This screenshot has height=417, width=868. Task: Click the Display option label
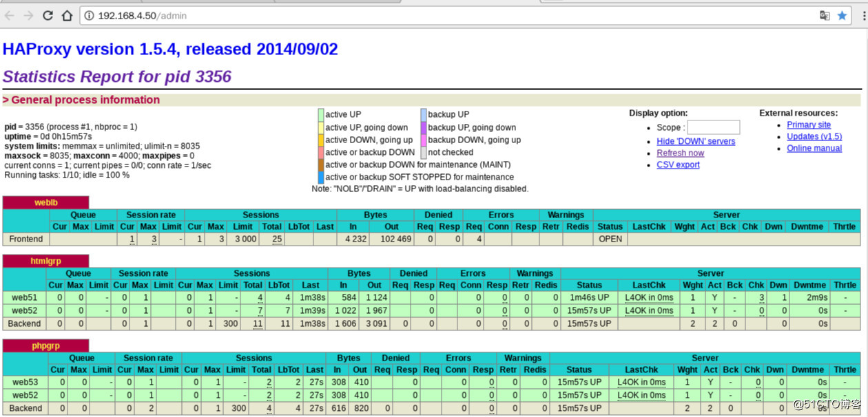click(x=658, y=113)
